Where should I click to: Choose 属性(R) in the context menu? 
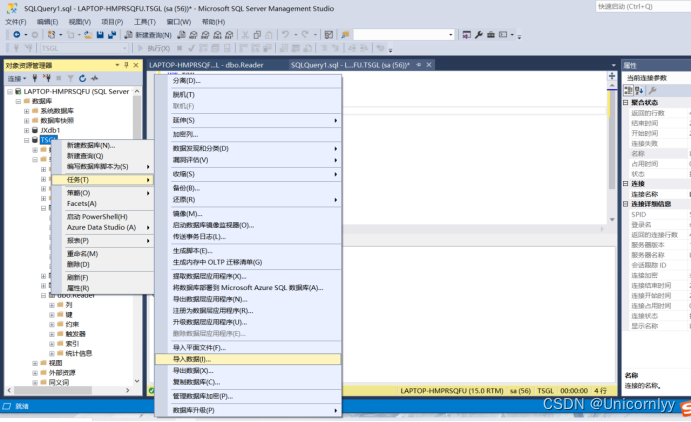point(103,288)
